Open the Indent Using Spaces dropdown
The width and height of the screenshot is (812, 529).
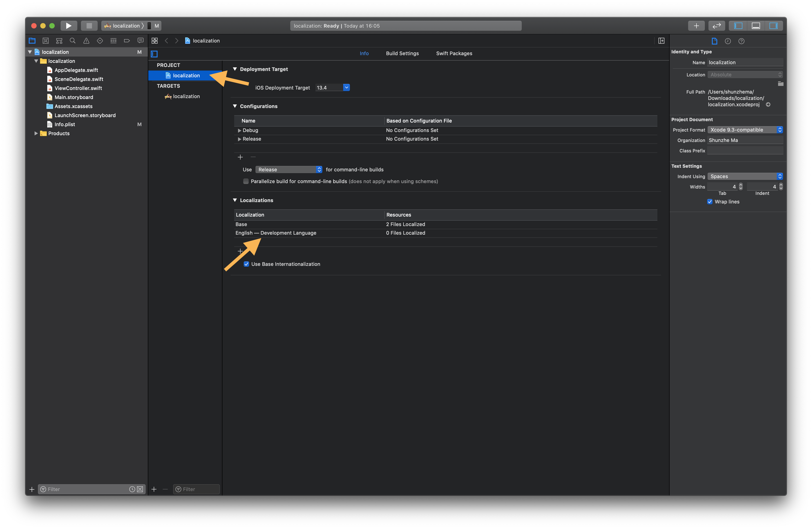point(745,177)
